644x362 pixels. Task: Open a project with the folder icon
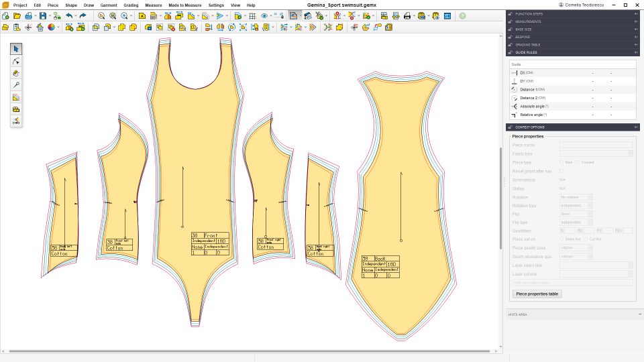[x=17, y=16]
